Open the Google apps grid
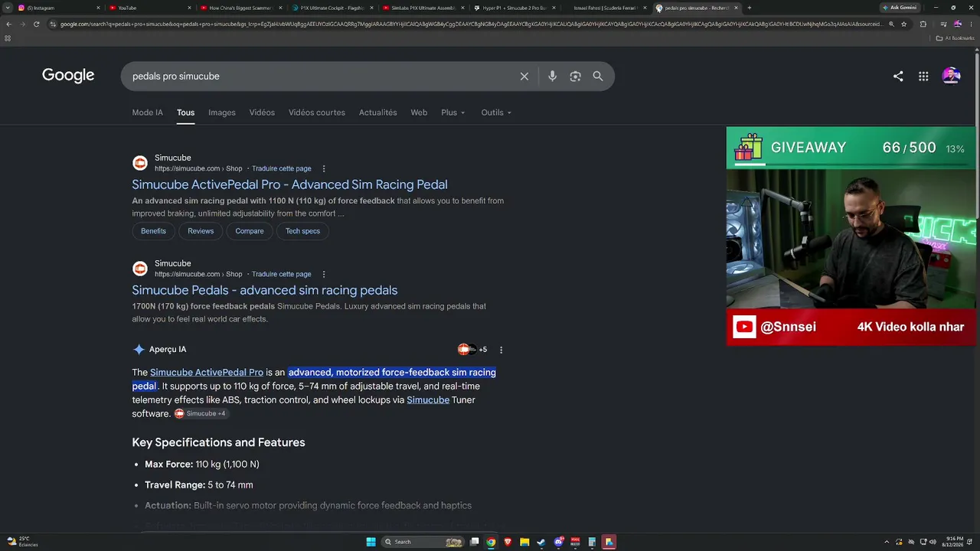The image size is (980, 551). [x=923, y=77]
